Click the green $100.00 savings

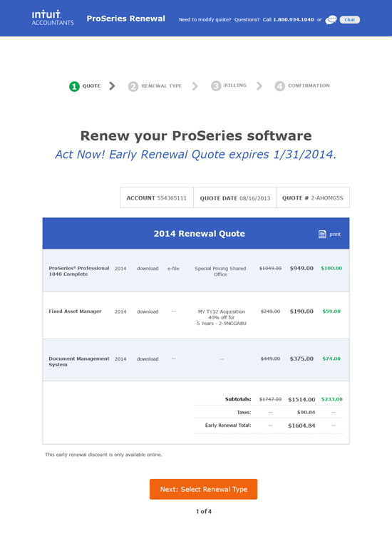tap(331, 268)
